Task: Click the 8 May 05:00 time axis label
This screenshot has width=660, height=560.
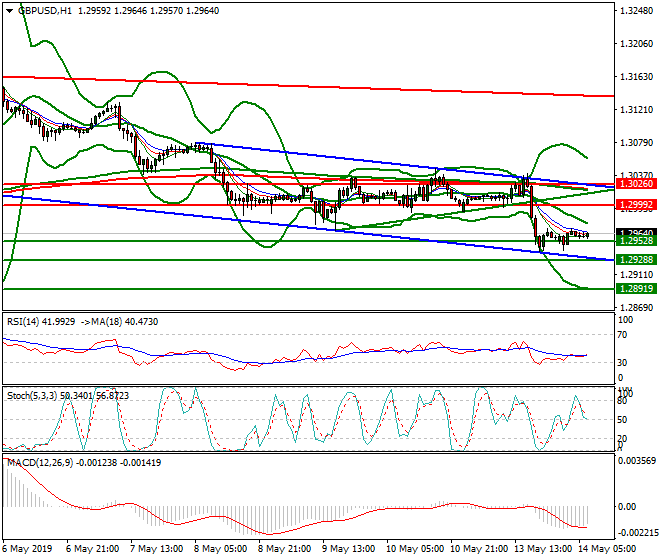Action: pyautogui.click(x=220, y=549)
